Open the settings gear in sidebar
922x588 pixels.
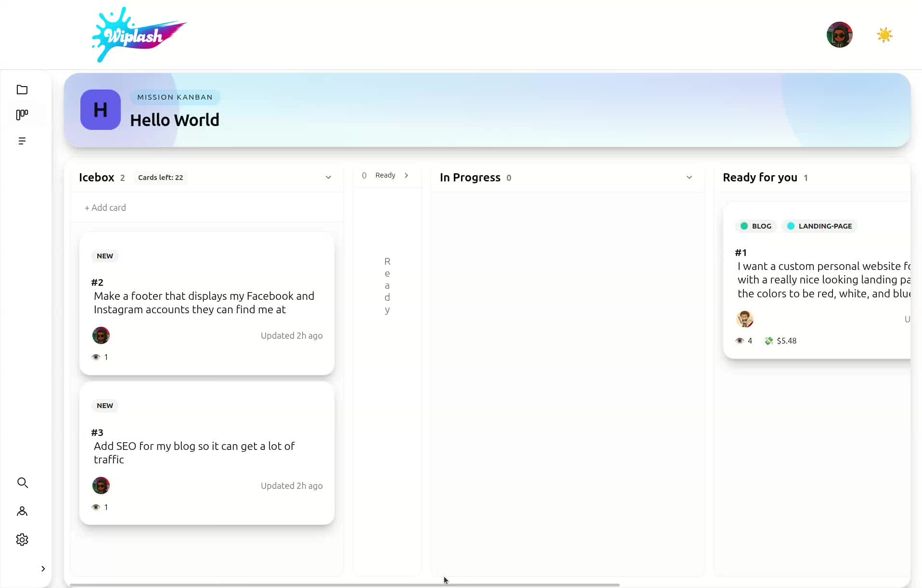[x=22, y=539]
